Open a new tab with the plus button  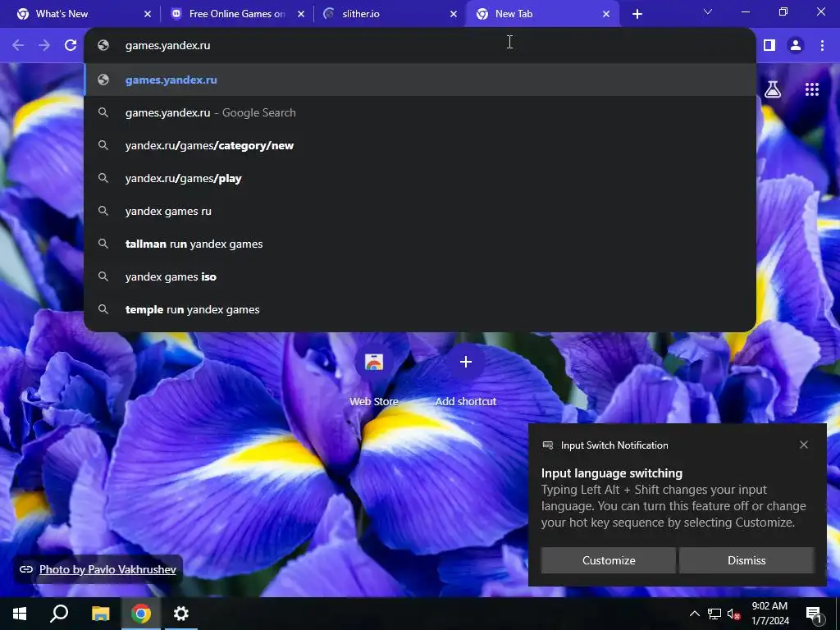click(637, 14)
